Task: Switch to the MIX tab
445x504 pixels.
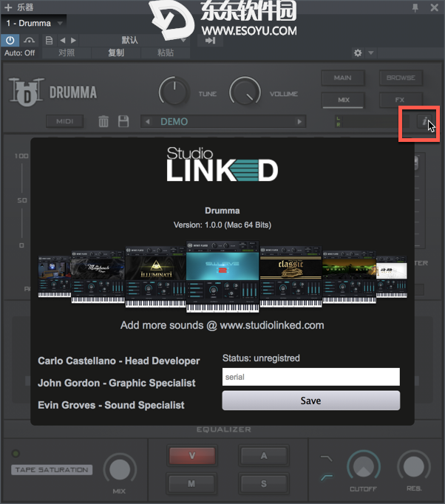Action: 343,100
